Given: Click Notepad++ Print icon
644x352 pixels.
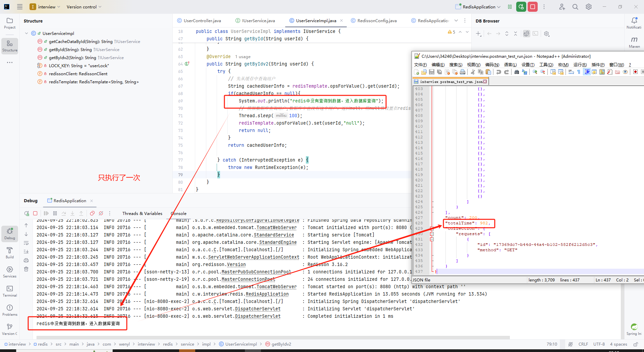Looking at the screenshot, I should click(463, 72).
